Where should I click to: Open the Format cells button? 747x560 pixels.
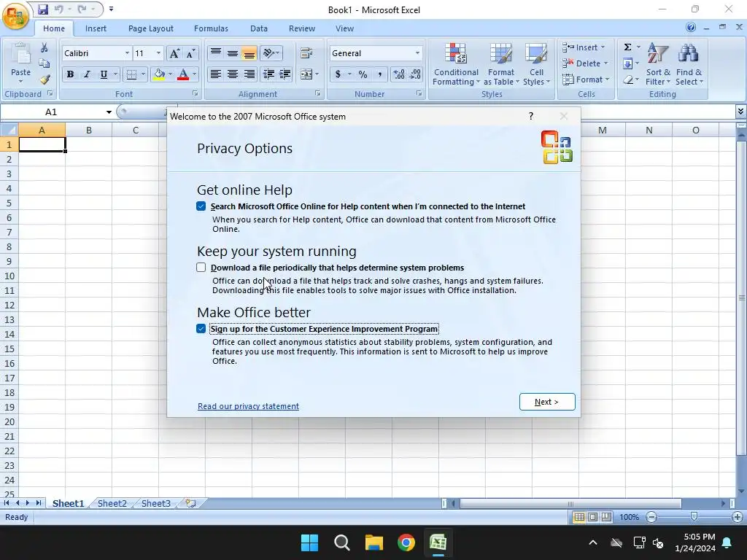pos(586,79)
